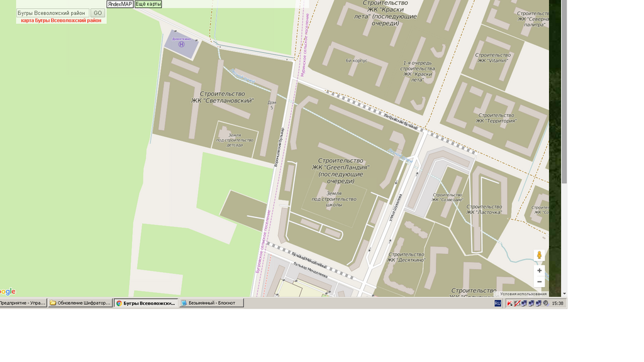The image size is (644, 362).
Task: Click the ЖК "Десяткино" label
Action: tap(406, 257)
